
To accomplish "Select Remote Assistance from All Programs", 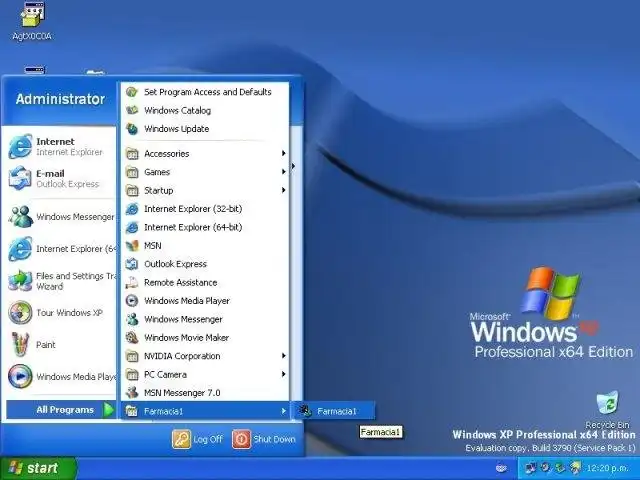I will 205,282.
